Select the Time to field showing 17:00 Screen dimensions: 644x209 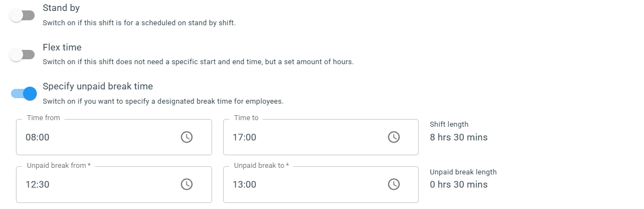tap(321, 137)
